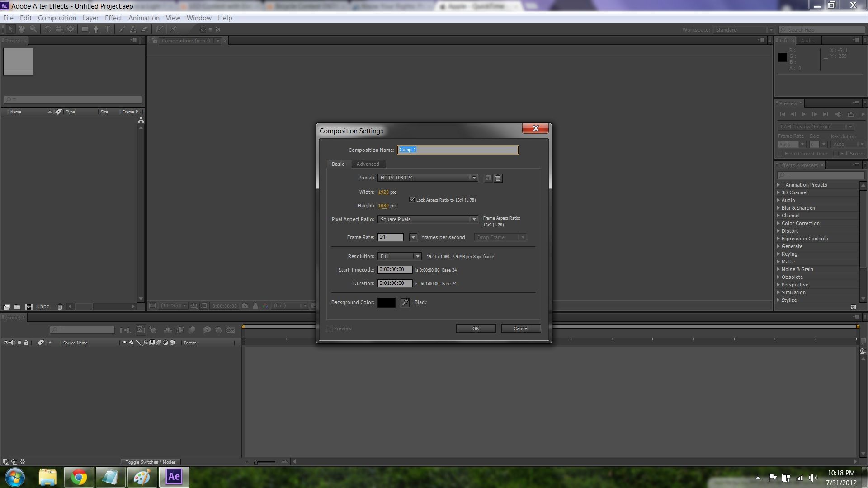Open the Pixel Aspect Ratio dropdown
The image size is (868, 488).
pyautogui.click(x=428, y=220)
